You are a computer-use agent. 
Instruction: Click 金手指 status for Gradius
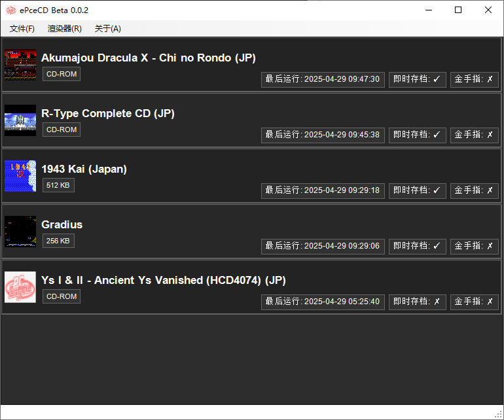click(474, 246)
